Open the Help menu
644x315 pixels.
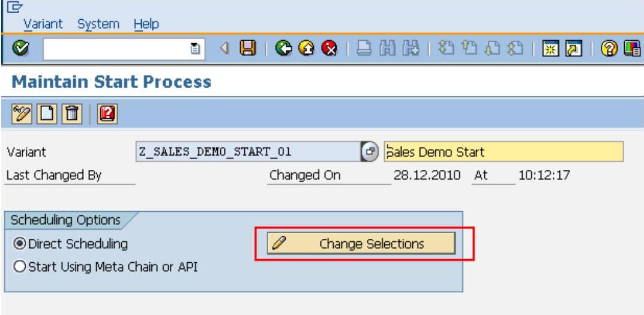point(146,24)
